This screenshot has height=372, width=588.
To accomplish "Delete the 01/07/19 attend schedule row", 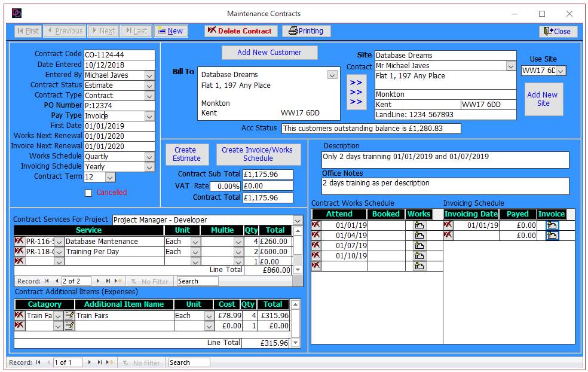I will coord(316,245).
